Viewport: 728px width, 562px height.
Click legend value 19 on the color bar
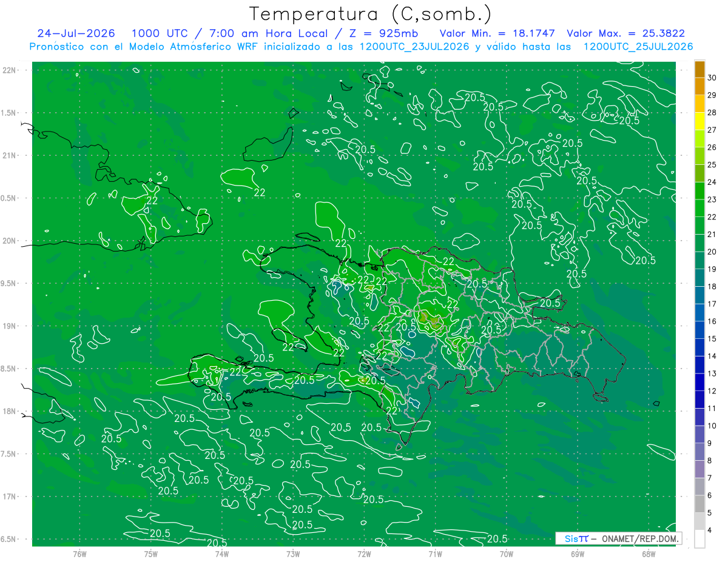pos(712,269)
